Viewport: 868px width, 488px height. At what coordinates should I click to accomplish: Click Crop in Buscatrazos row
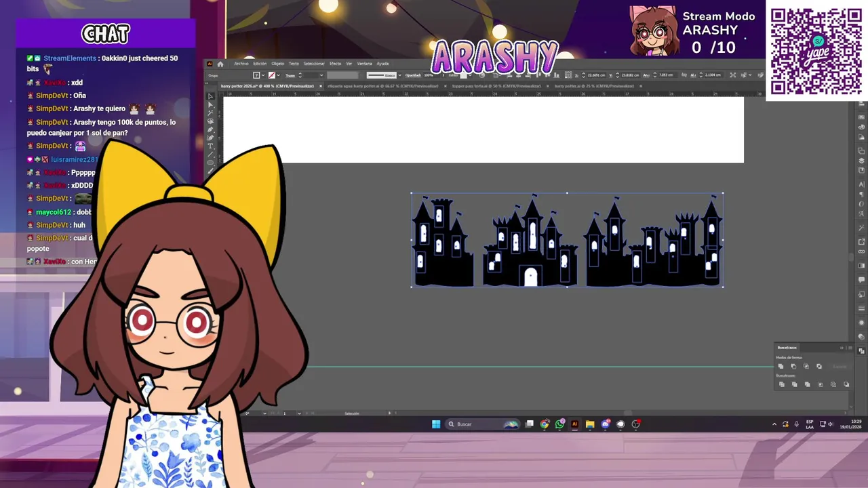pos(821,384)
